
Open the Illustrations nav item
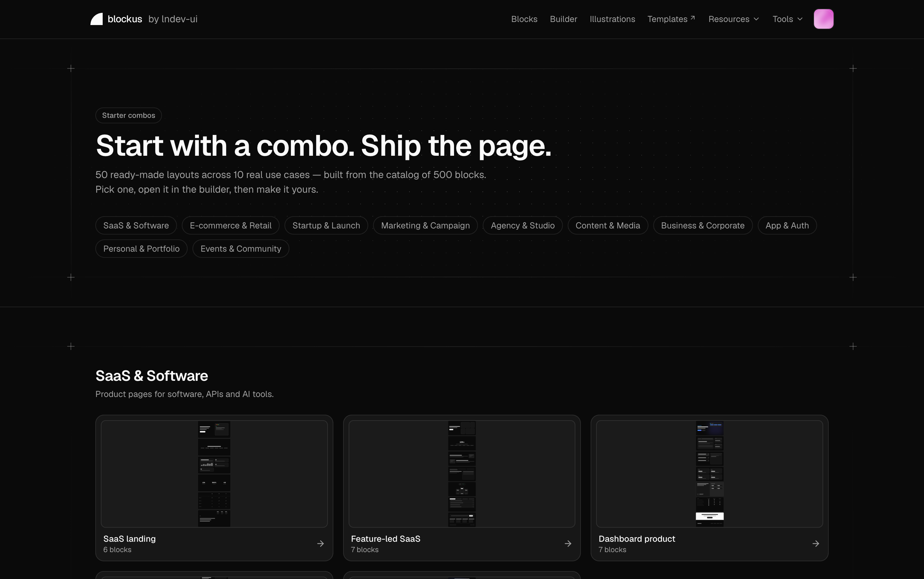click(x=612, y=19)
